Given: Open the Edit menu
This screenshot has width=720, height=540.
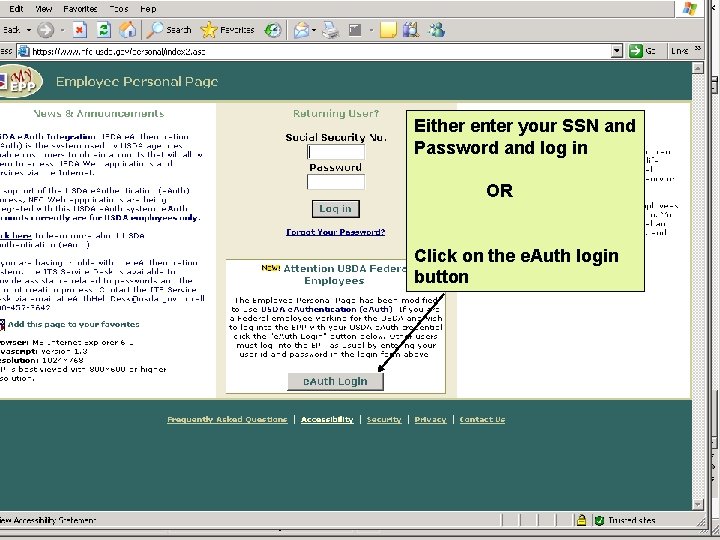Looking at the screenshot, I should (x=16, y=9).
